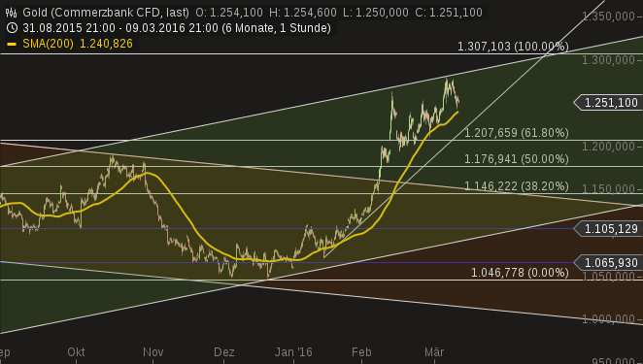This screenshot has height=364, width=643.
Task: Click the 1.300,000 price axis label
Action: point(609,60)
